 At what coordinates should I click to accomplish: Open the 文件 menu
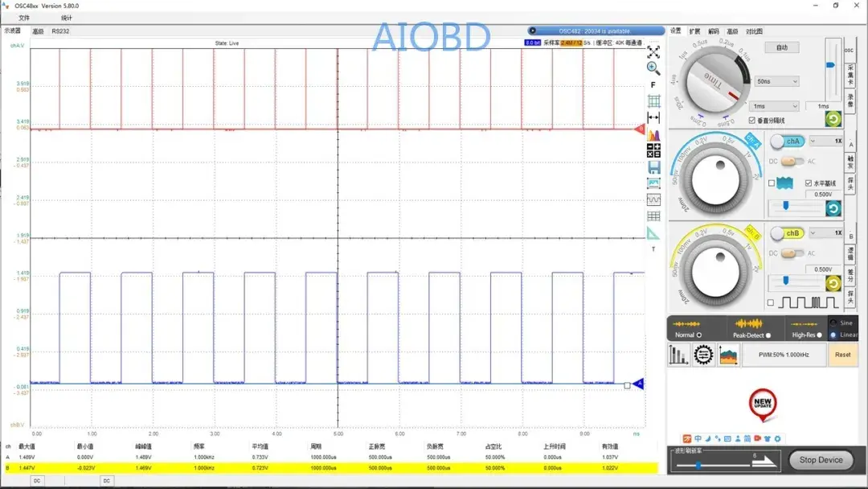point(24,18)
